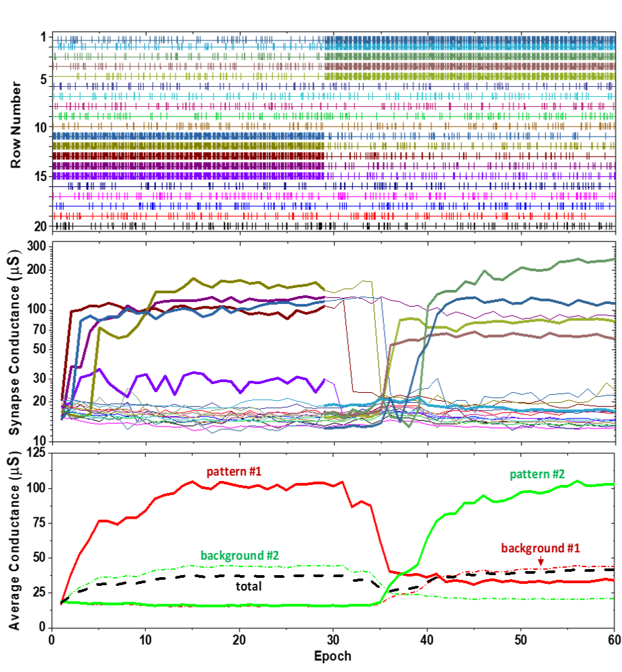Click the "pattern #1" red label
The image size is (622, 672).
pos(233,472)
